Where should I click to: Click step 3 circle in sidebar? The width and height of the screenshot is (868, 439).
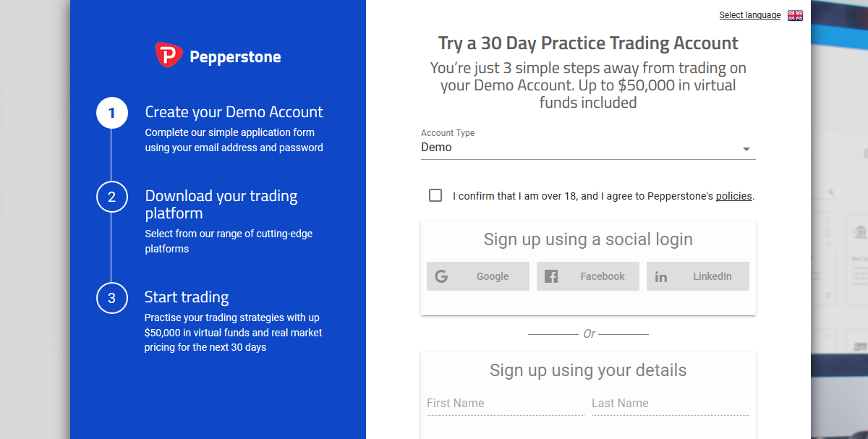pyautogui.click(x=111, y=298)
